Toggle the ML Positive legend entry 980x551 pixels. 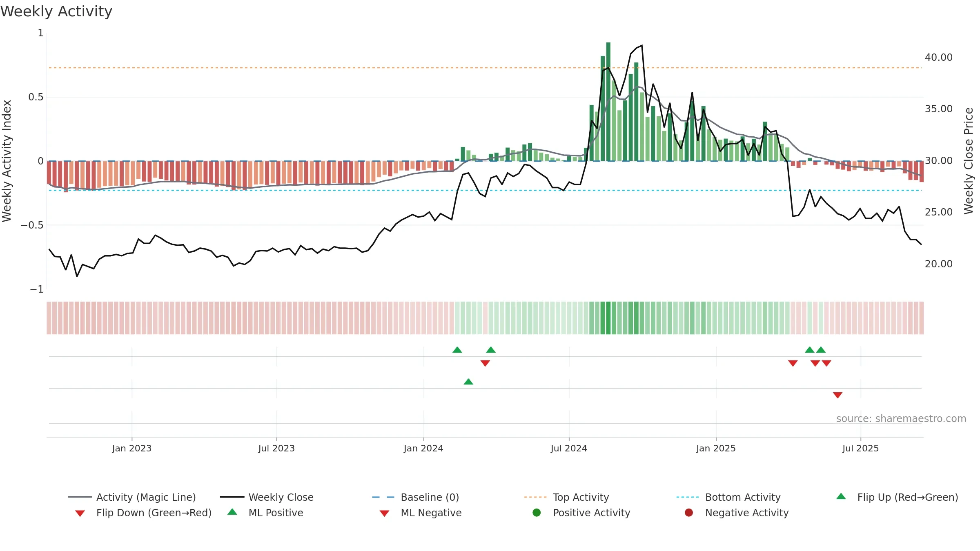click(x=265, y=513)
